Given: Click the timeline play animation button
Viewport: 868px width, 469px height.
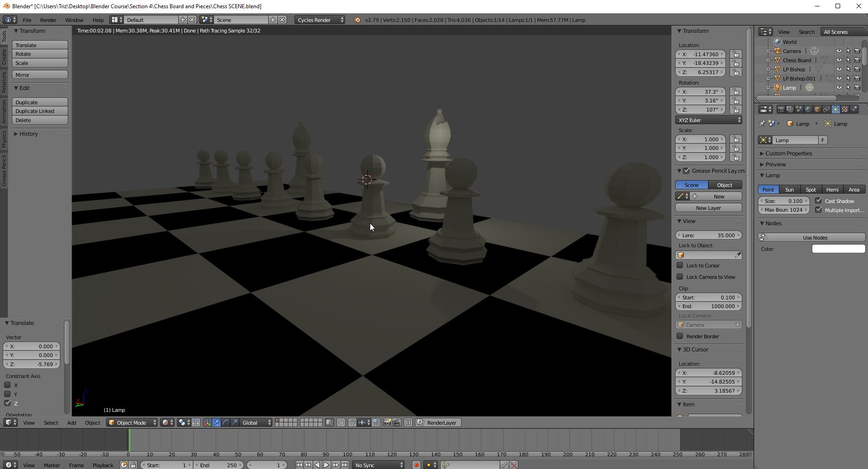Looking at the screenshot, I should 326,465.
